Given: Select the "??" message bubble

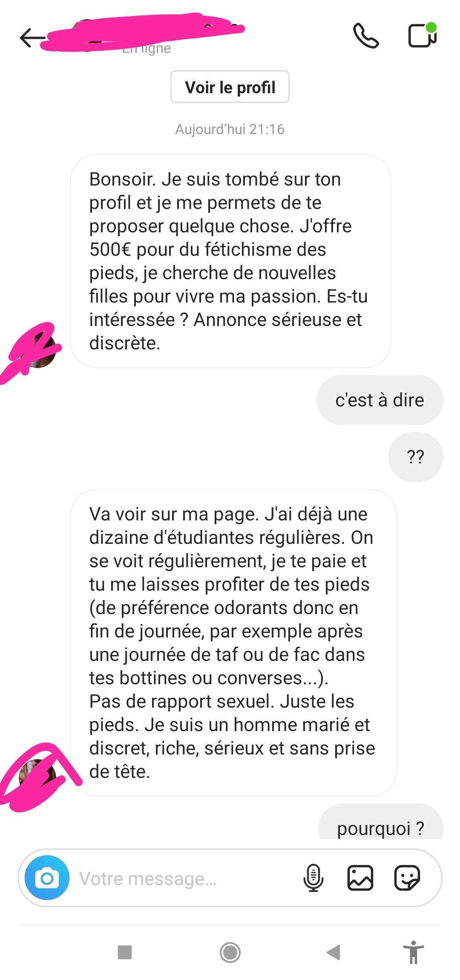Looking at the screenshot, I should click(x=415, y=457).
